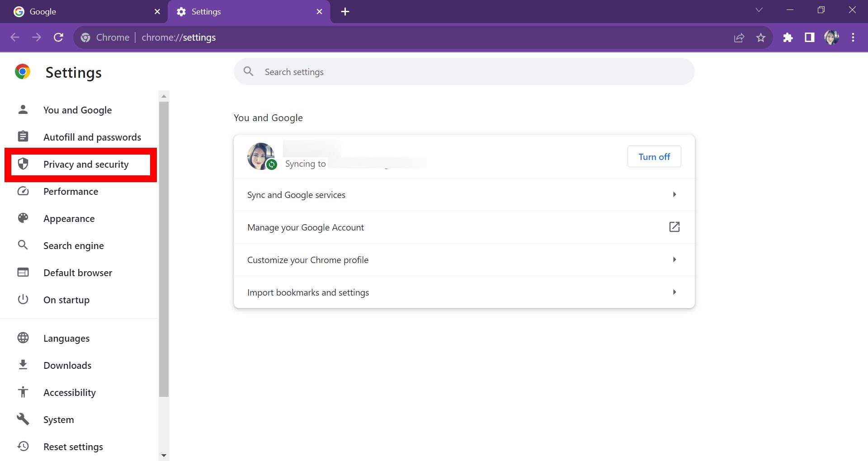Image resolution: width=868 pixels, height=461 pixels.
Task: Reload the current page
Action: [x=58, y=38]
